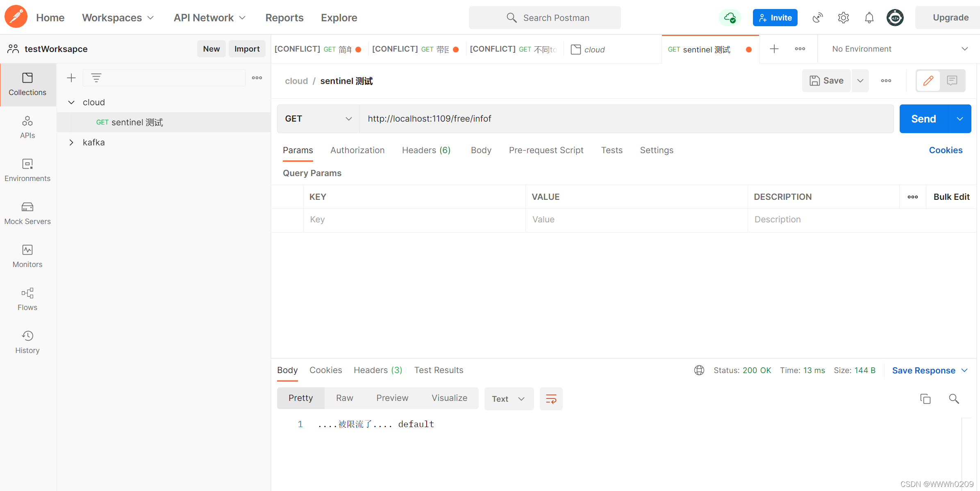The image size is (980, 491).
Task: Open the Monitors sidebar panel
Action: [27, 256]
